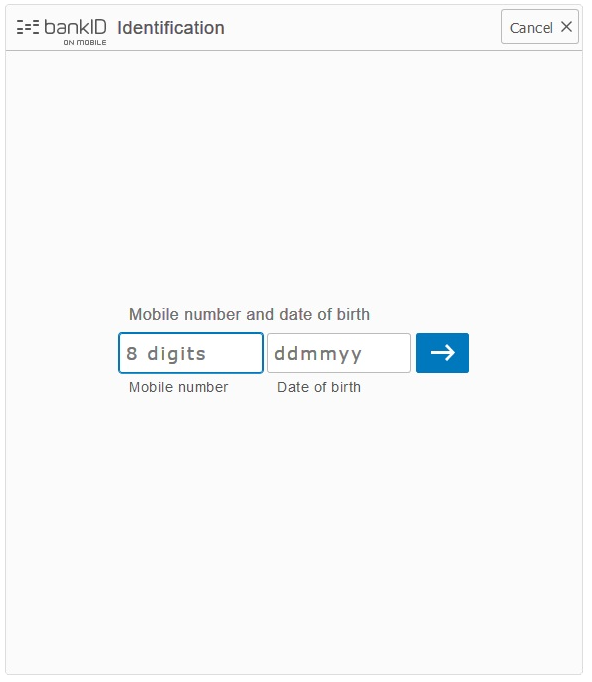Viewport: 592px width, 682px height.
Task: Click the bankID dotted logo icon
Action: pyautogui.click(x=28, y=27)
